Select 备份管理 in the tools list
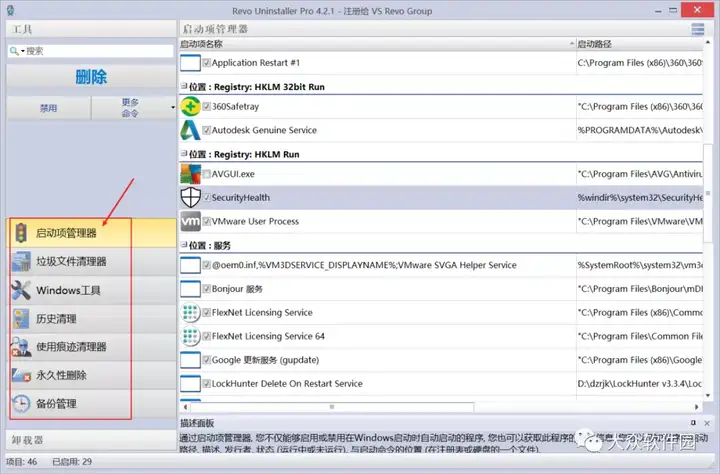This screenshot has width=720, height=474. tap(92, 404)
